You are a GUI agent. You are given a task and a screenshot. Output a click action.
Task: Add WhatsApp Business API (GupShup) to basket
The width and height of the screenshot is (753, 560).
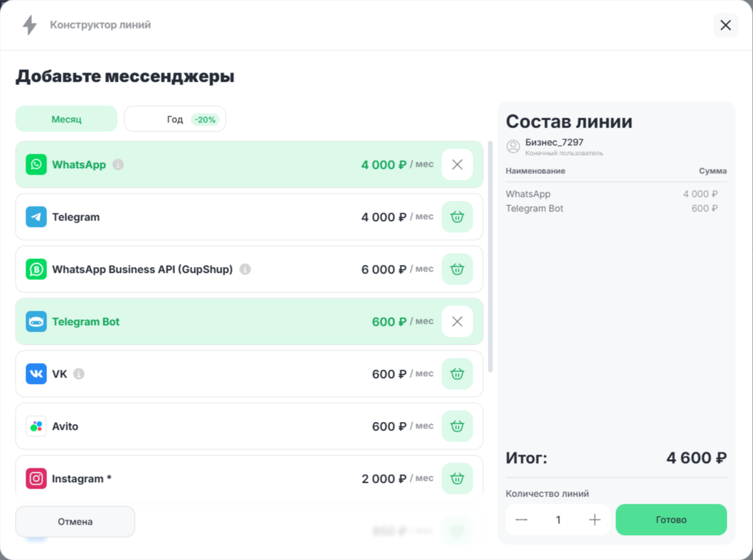[x=457, y=270]
